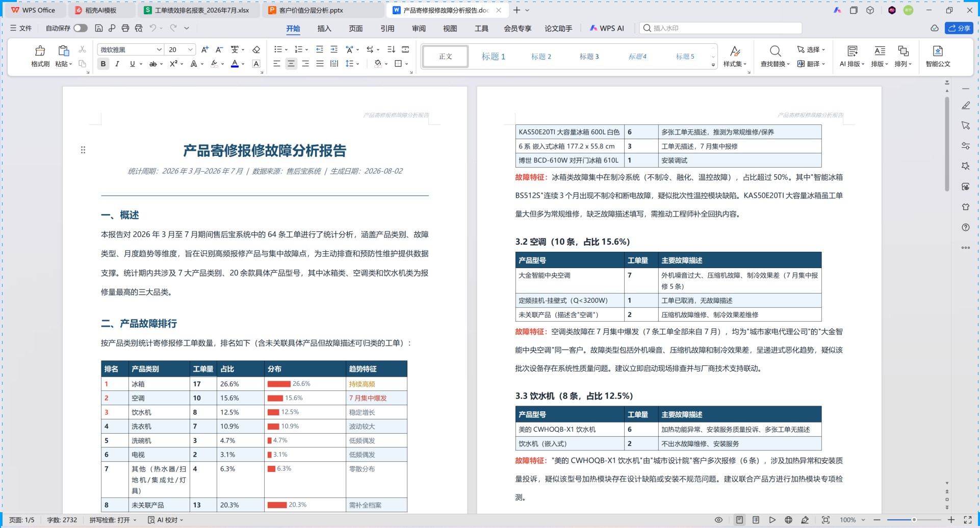Click the Undo arrow icon
Screen dimensions: 980x528
152,28
